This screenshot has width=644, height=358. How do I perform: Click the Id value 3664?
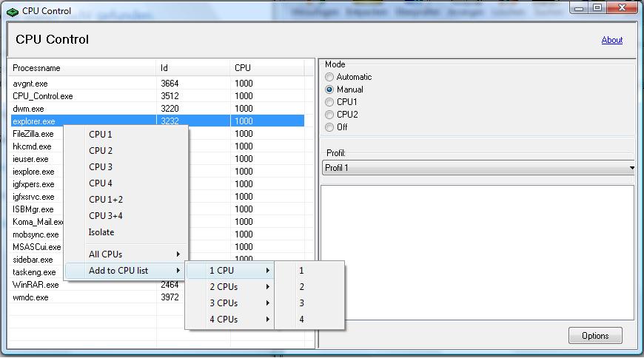[x=170, y=84]
